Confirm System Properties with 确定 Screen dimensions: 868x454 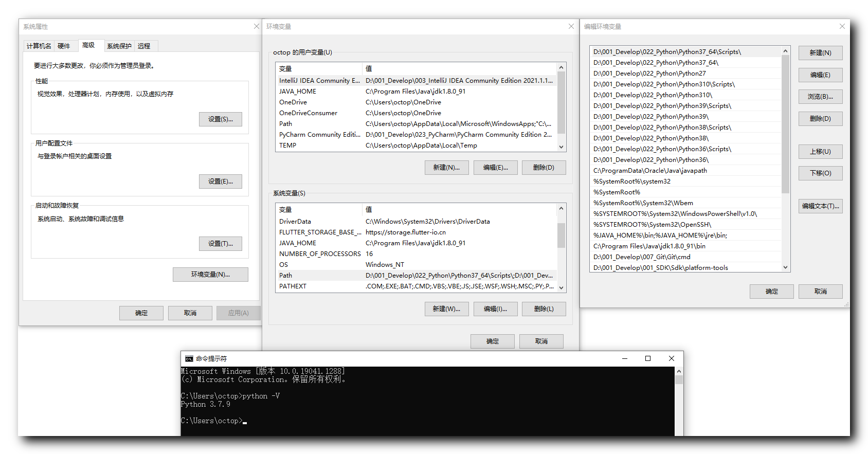coord(141,313)
